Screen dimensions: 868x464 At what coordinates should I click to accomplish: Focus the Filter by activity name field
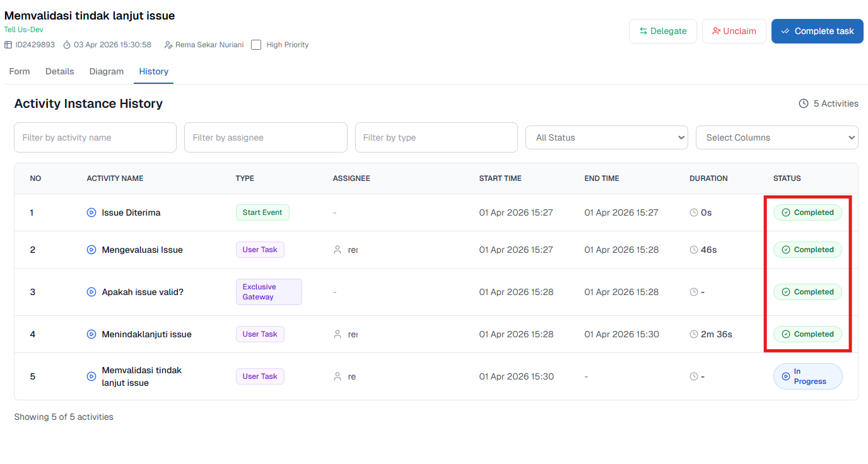(x=95, y=137)
